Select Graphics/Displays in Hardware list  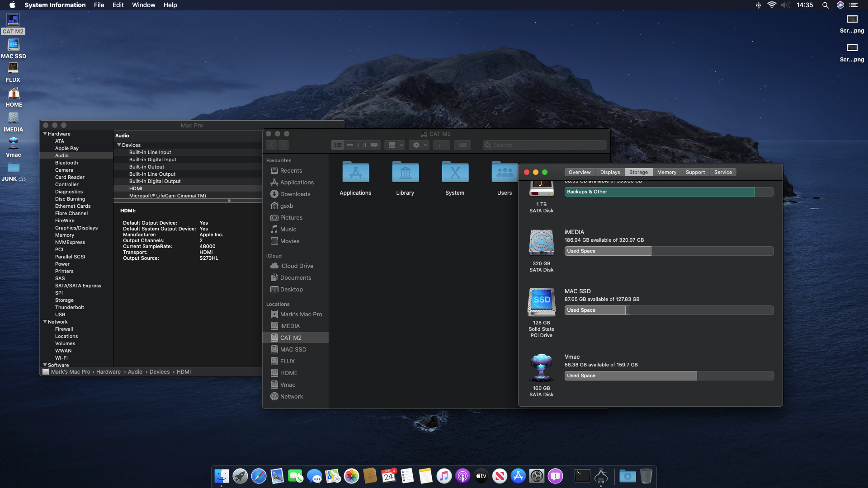point(76,228)
